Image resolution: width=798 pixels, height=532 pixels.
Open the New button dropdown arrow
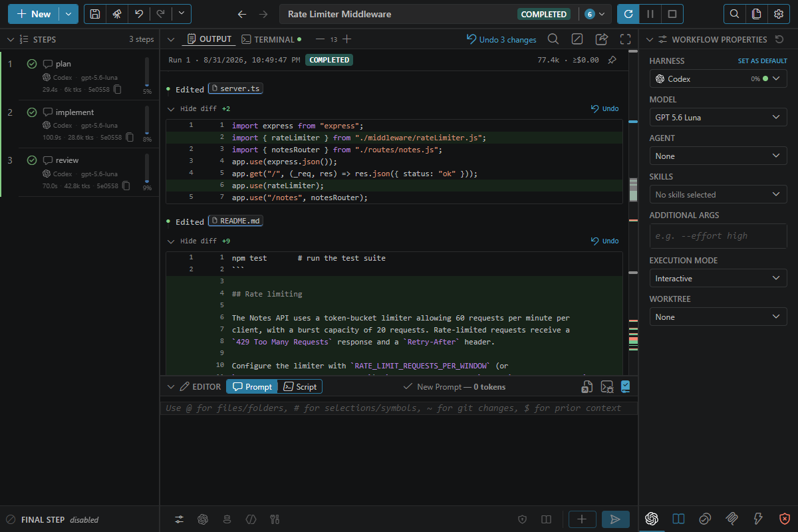pos(68,14)
